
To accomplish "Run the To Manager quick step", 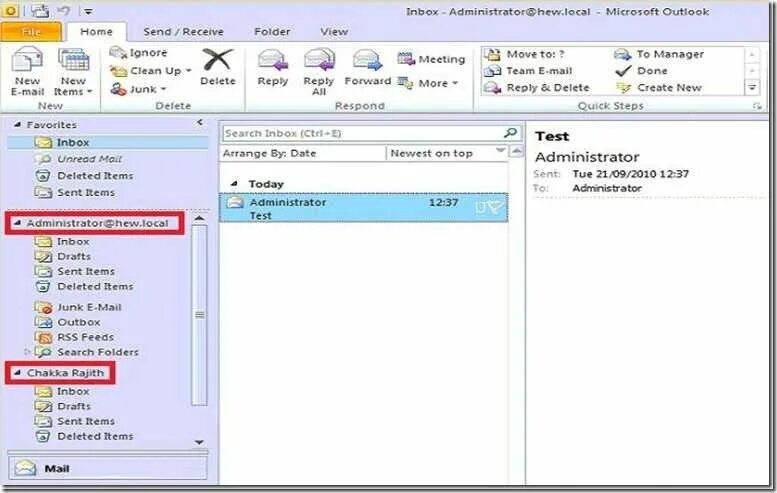I will (659, 54).
